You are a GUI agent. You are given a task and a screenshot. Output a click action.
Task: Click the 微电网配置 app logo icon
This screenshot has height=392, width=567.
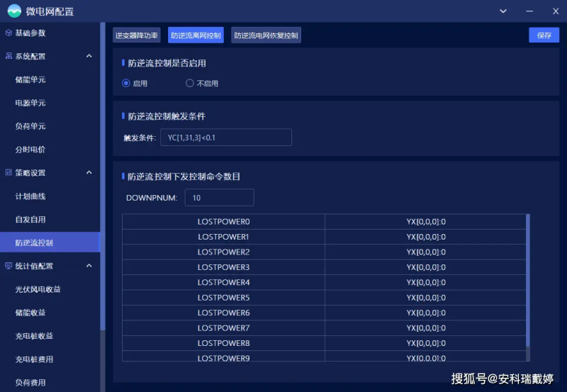pyautogui.click(x=13, y=11)
